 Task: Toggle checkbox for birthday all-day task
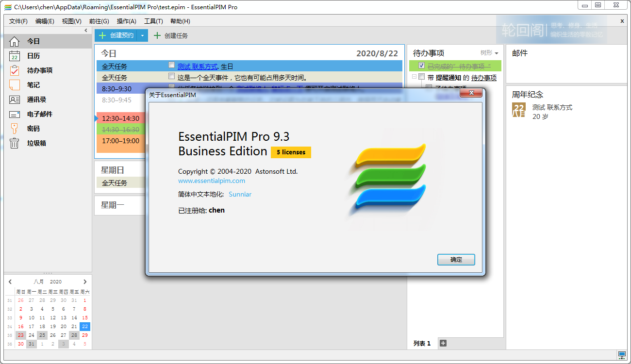click(x=171, y=65)
